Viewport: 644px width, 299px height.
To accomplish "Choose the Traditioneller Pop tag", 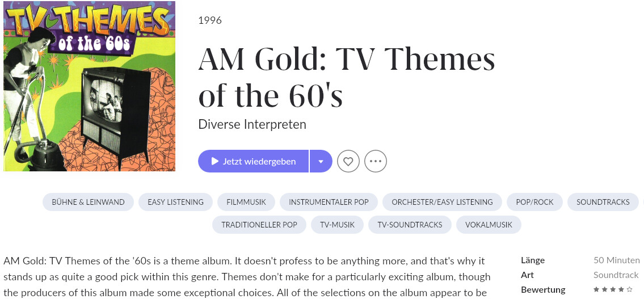I will pos(259,225).
